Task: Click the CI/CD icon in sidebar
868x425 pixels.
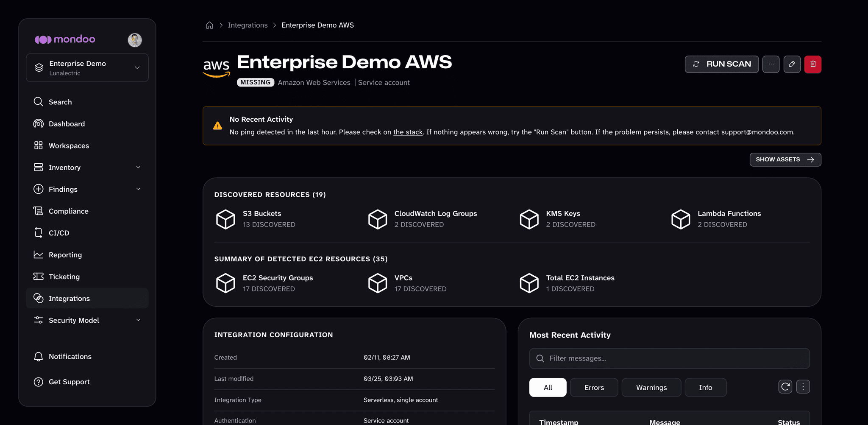Action: tap(38, 233)
